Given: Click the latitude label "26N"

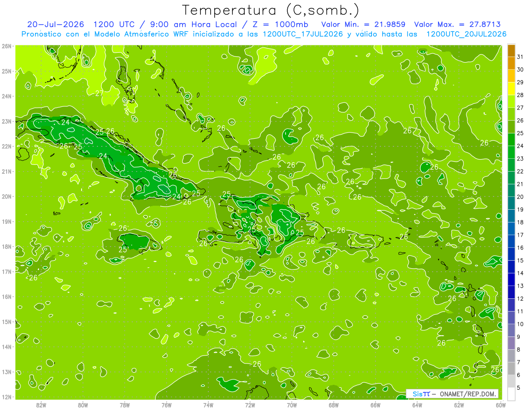Looking at the screenshot, I should click(x=7, y=46).
